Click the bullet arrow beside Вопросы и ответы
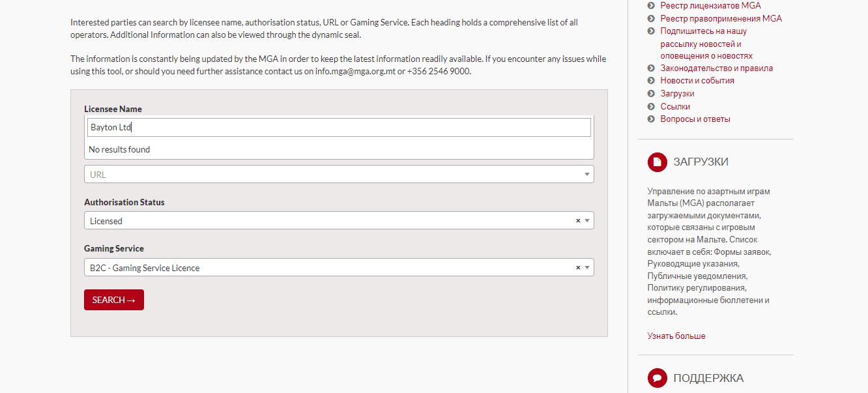This screenshot has height=393, width=868. 651,119
